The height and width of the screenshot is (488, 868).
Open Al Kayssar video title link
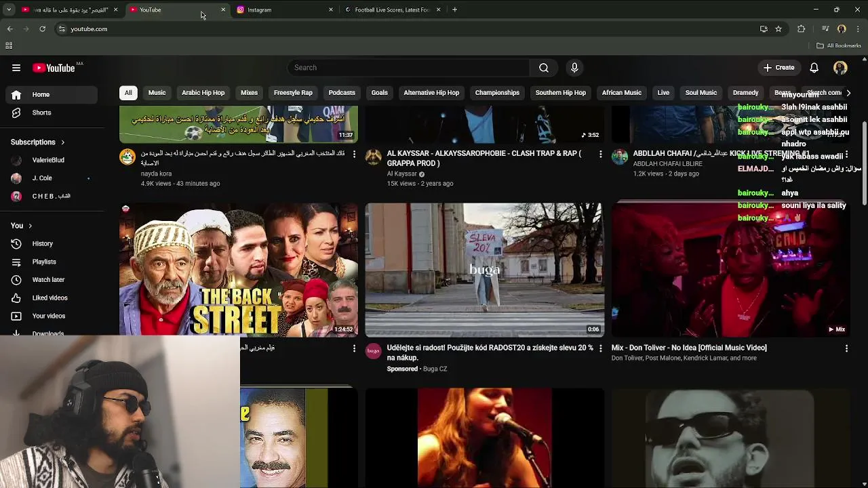pos(484,159)
